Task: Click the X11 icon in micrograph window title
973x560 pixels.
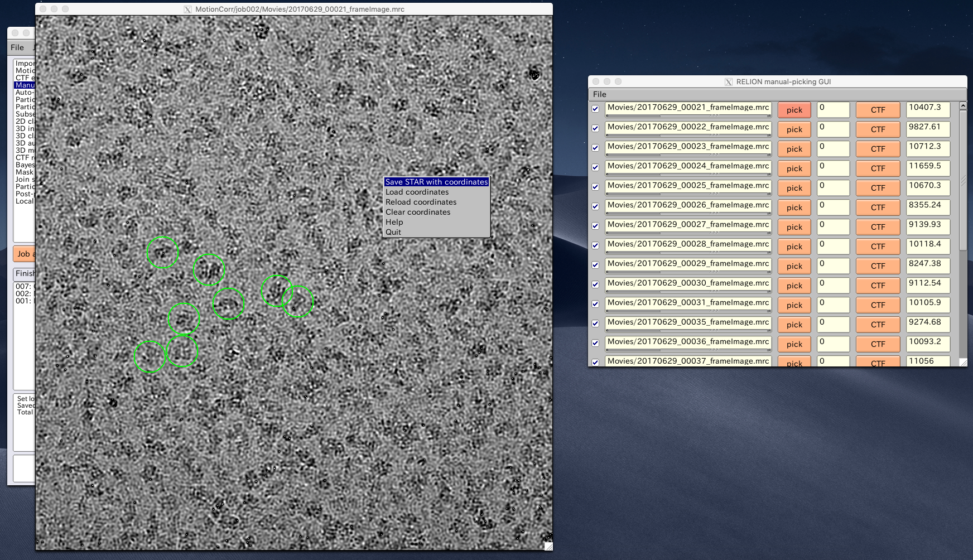Action: (187, 9)
